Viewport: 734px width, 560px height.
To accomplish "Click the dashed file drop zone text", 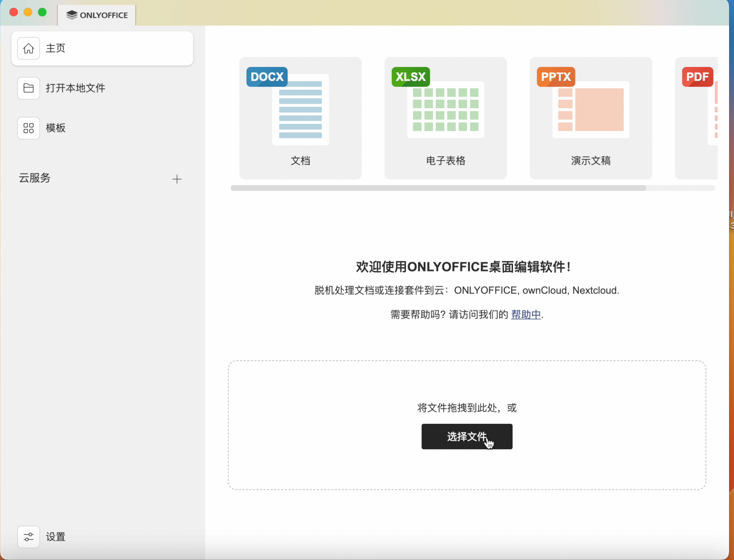I will [x=467, y=408].
